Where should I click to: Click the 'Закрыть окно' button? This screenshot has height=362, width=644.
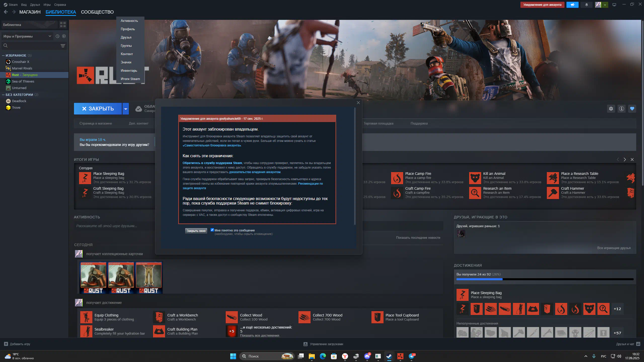pos(196,231)
